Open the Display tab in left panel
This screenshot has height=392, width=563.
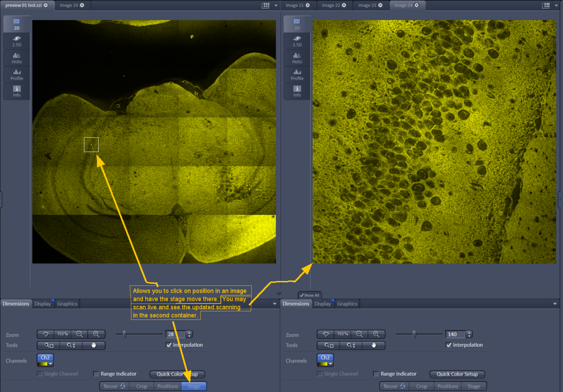click(x=43, y=304)
